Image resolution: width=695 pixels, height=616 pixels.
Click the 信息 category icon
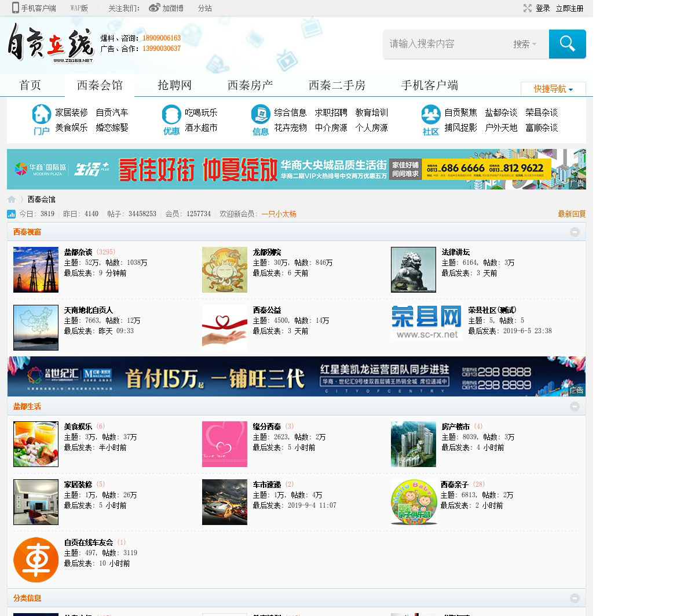tap(261, 114)
